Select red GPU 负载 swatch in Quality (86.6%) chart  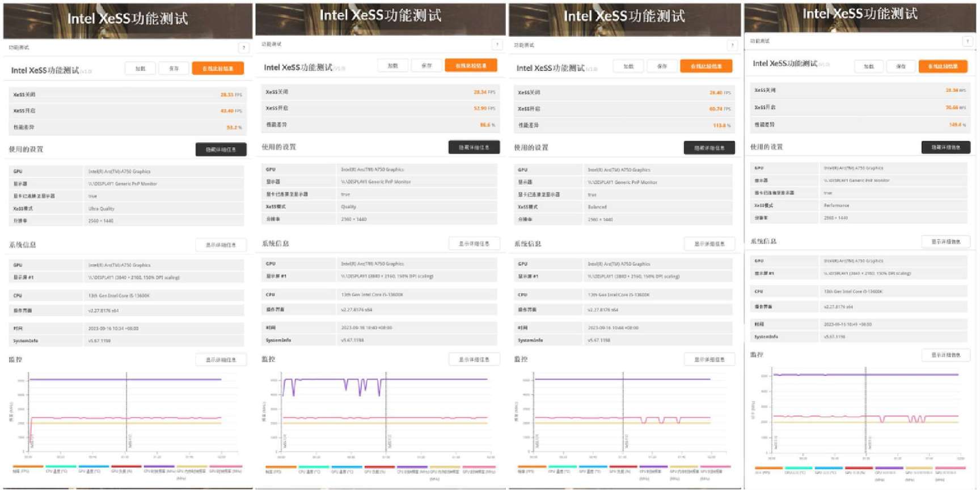click(379, 467)
